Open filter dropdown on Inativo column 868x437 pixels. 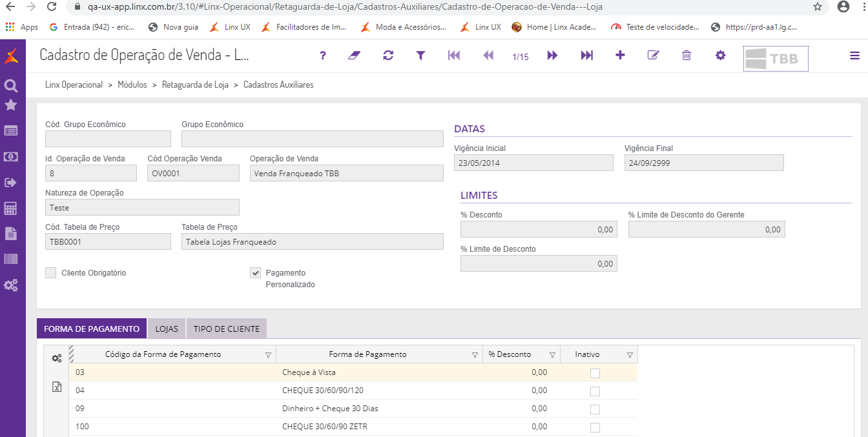pos(630,355)
